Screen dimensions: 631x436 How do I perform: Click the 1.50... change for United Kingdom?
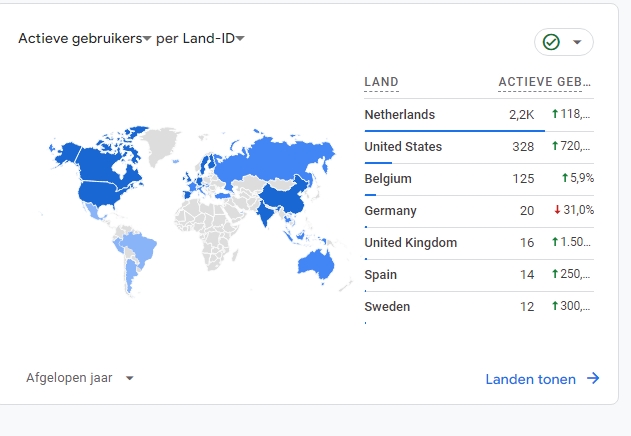pos(571,242)
